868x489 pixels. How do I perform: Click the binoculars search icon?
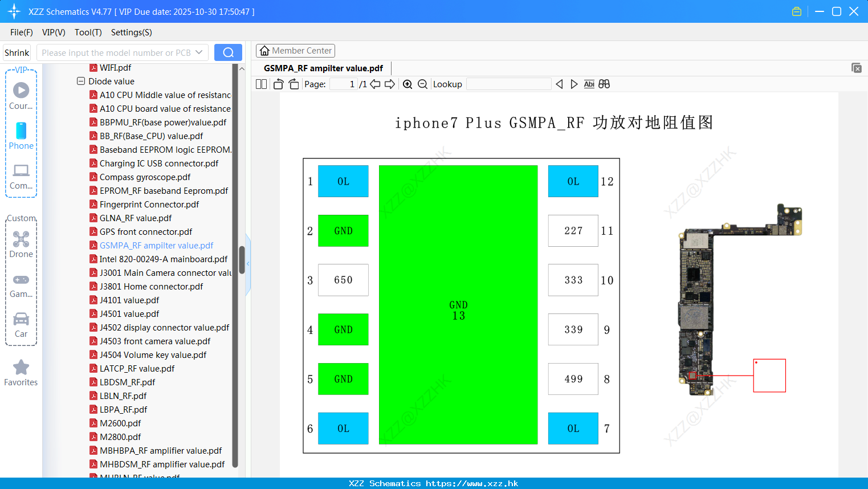point(604,84)
